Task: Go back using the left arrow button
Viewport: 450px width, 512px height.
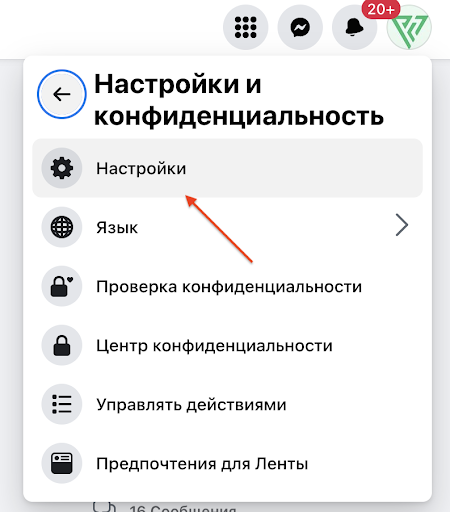Action: point(62,94)
